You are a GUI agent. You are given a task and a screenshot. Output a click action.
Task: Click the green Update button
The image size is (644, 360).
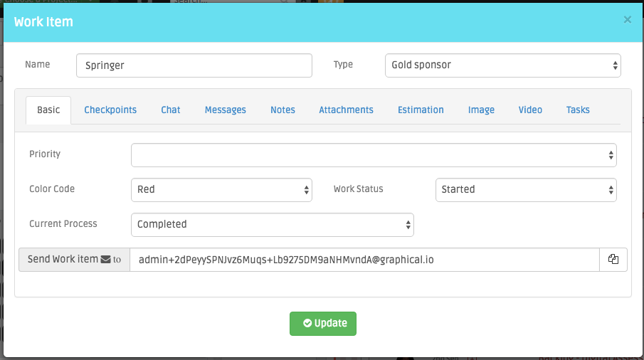pos(323,324)
